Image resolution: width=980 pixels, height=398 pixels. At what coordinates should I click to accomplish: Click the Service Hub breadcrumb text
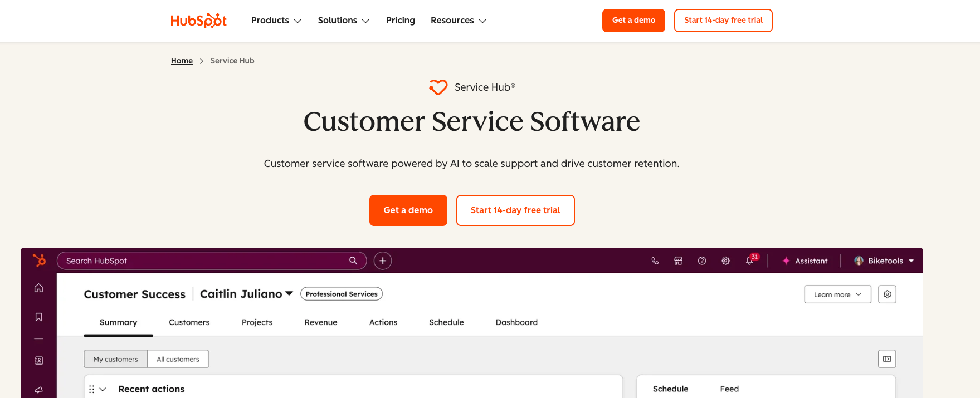[232, 61]
